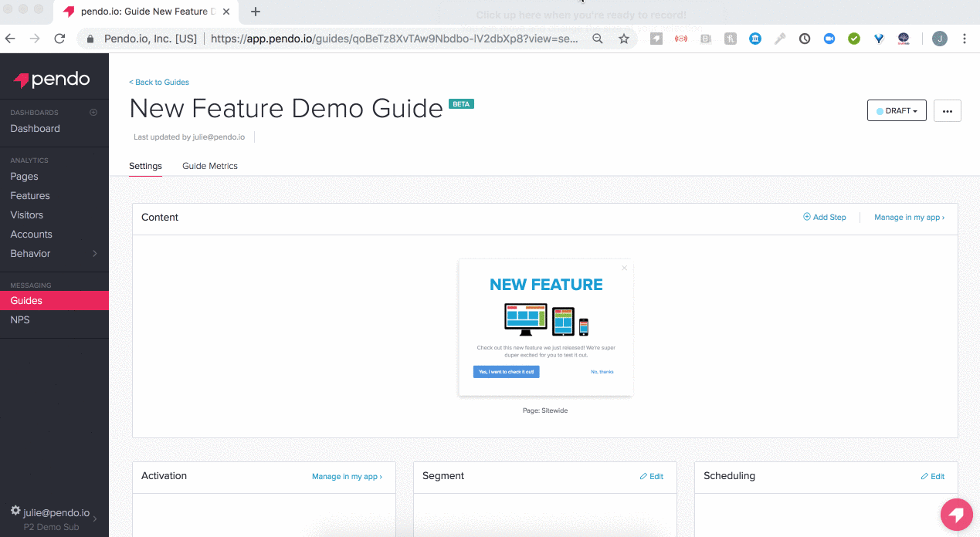Click the 'Page: Sitewide' label
This screenshot has height=537, width=980.
pyautogui.click(x=545, y=410)
